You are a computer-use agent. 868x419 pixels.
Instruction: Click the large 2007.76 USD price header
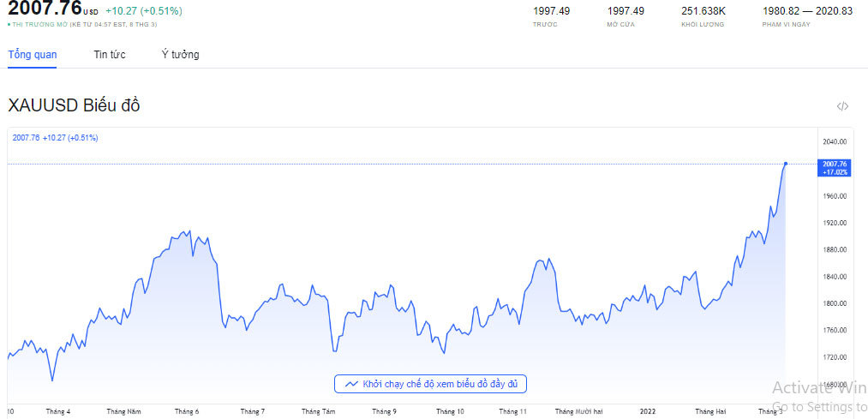tap(45, 9)
